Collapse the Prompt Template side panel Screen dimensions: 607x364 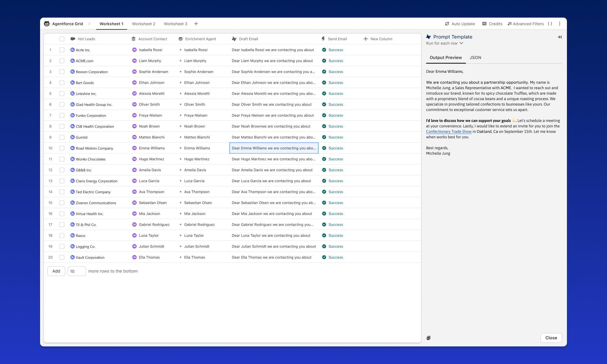coord(560,37)
